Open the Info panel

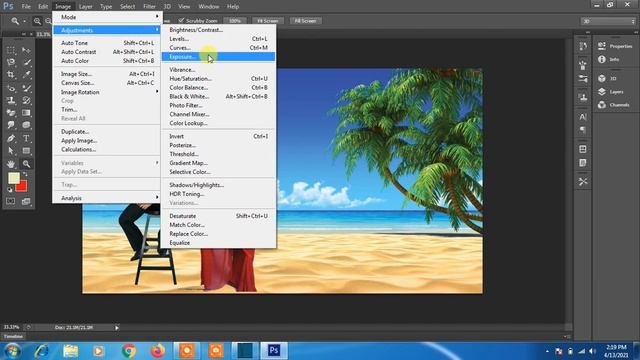pyautogui.click(x=609, y=60)
